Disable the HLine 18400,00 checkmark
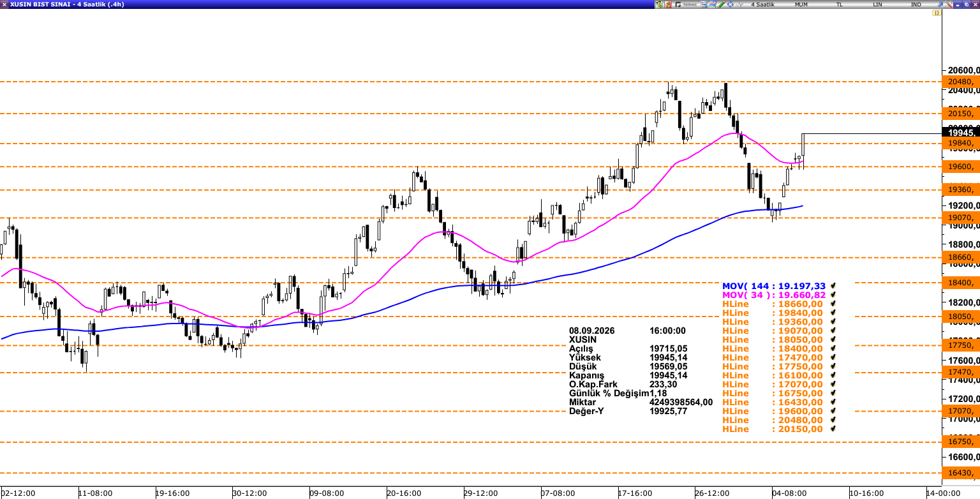The image size is (980, 499). (x=833, y=349)
